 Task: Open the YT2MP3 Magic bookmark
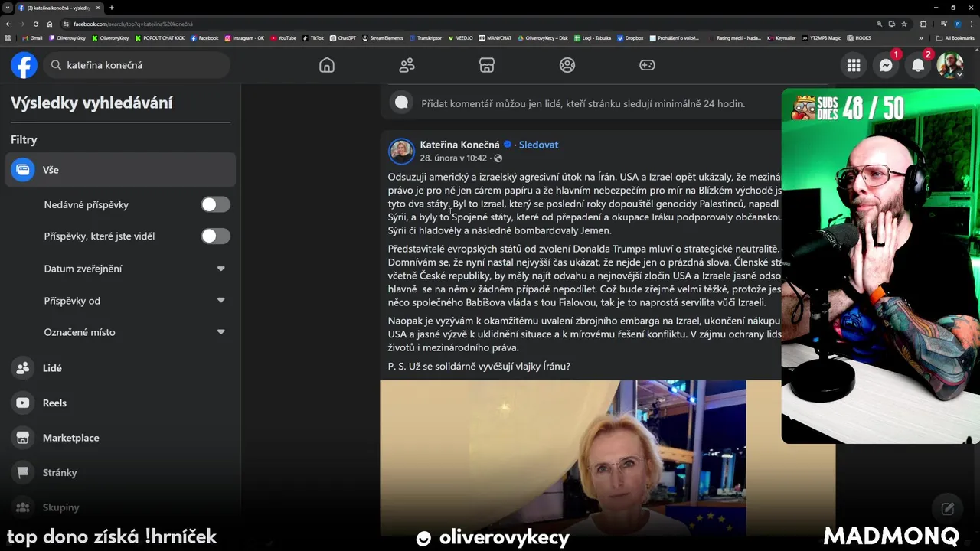(821, 38)
